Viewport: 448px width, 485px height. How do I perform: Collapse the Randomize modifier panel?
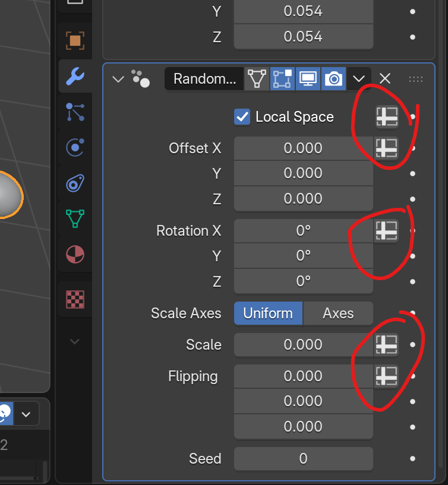click(x=118, y=79)
